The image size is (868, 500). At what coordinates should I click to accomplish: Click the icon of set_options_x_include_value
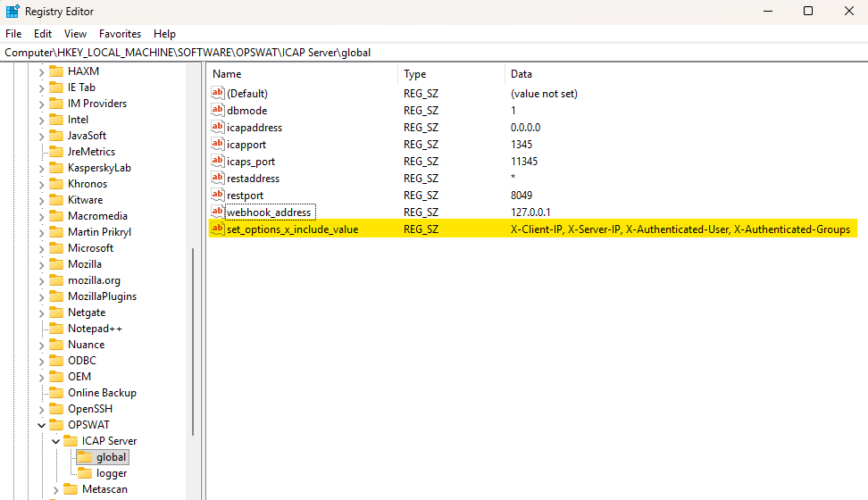218,229
